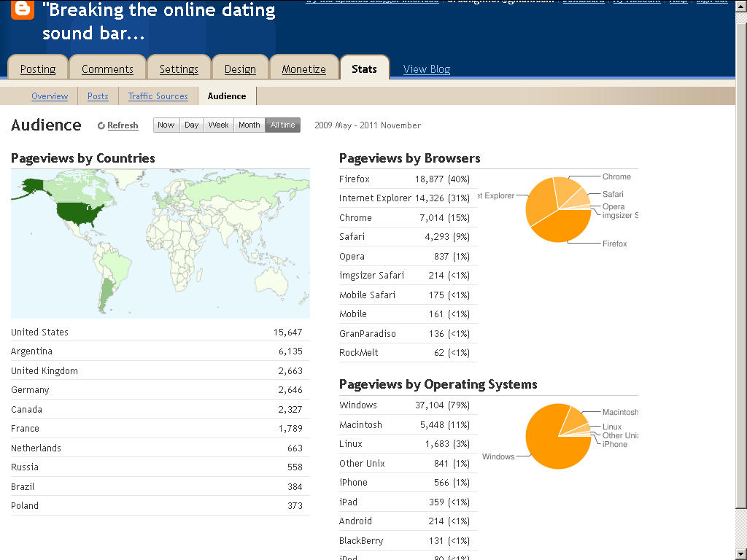Select the Day time range button
Viewport: 747px width, 560px height.
tap(192, 125)
